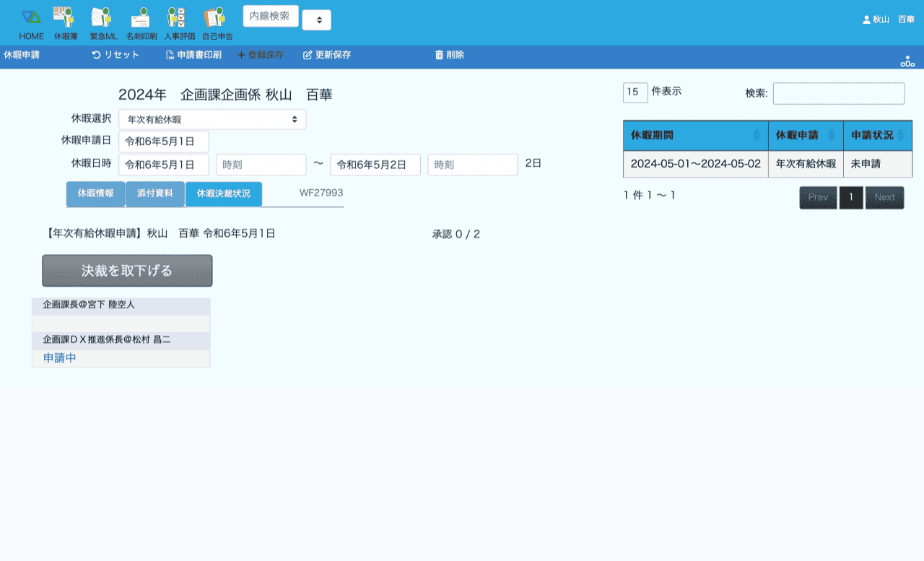Open the dropdown next to 内線検索

coord(316,20)
